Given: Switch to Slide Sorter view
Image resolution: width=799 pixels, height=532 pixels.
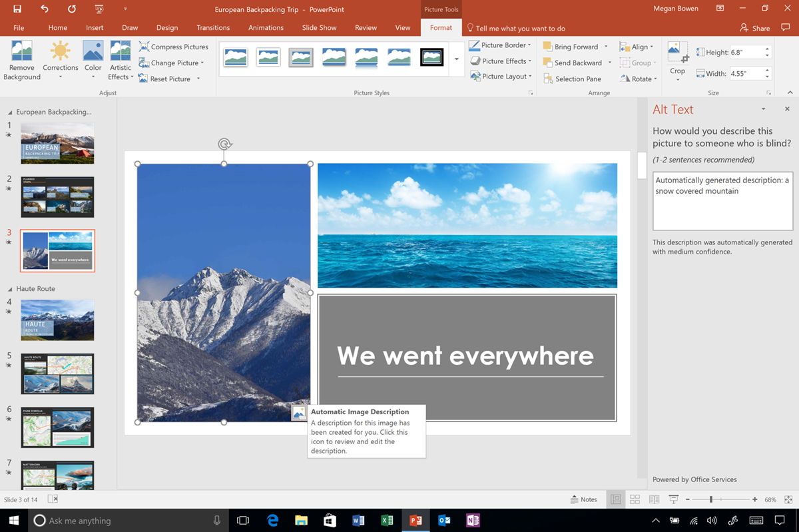Looking at the screenshot, I should (x=635, y=499).
